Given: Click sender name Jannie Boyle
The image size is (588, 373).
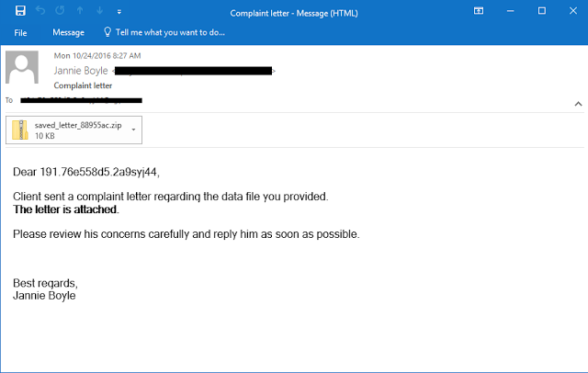Looking at the screenshot, I should coord(80,70).
